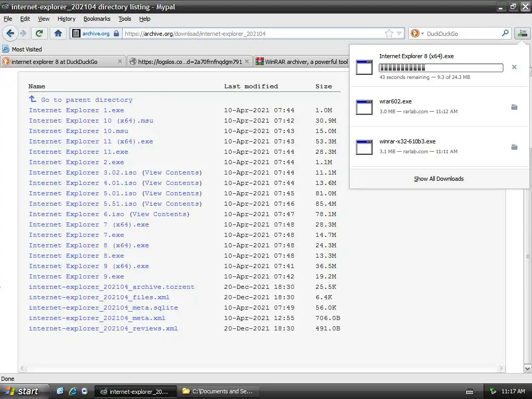Click the horizontal scrollbar left arrow

(x=22, y=368)
